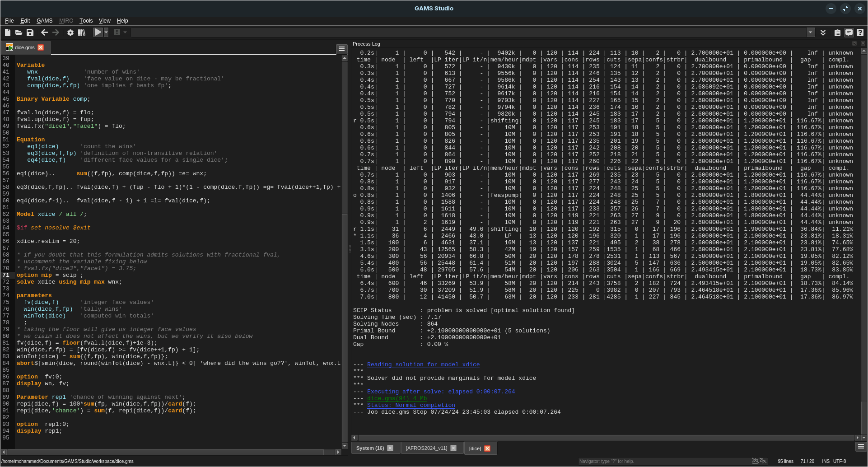
Task: Select the [dice] log tab
Action: point(475,448)
